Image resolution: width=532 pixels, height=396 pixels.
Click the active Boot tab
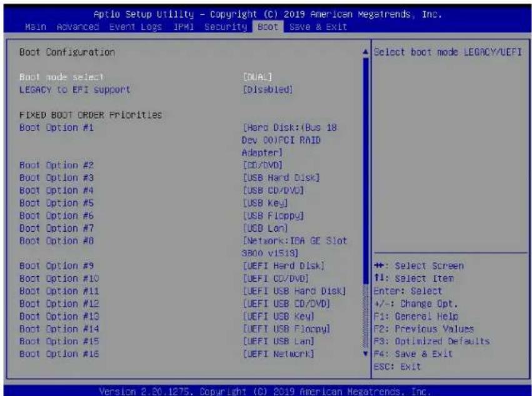pos(268,27)
